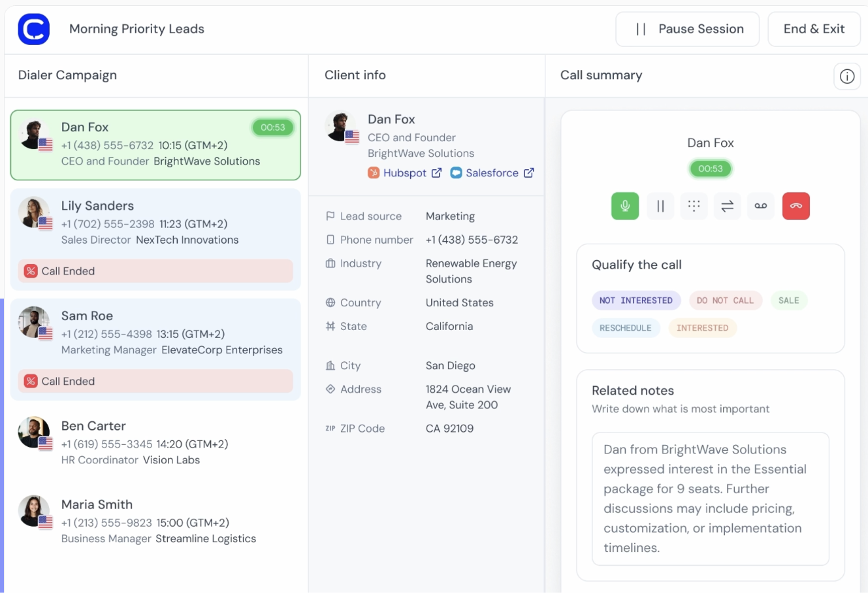Image resolution: width=868 pixels, height=605 pixels.
Task: Click the call transfer arrows icon
Action: (727, 206)
